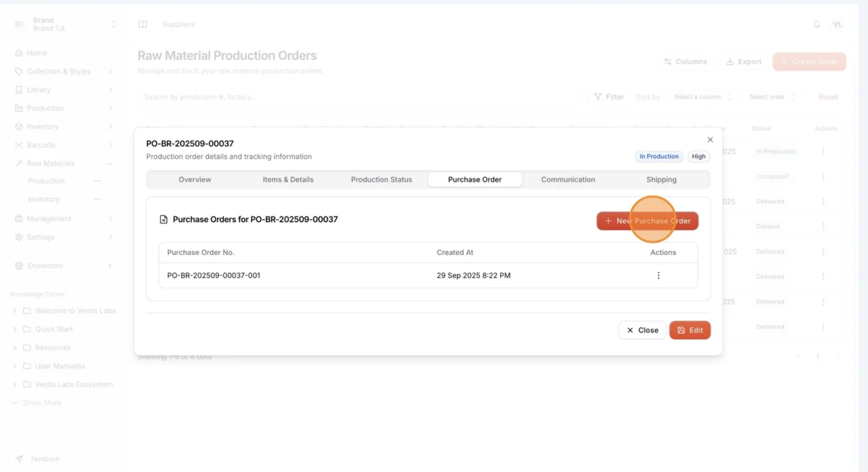
Task: Click purchase order PO-BR-202509-00037-001
Action: tap(213, 275)
